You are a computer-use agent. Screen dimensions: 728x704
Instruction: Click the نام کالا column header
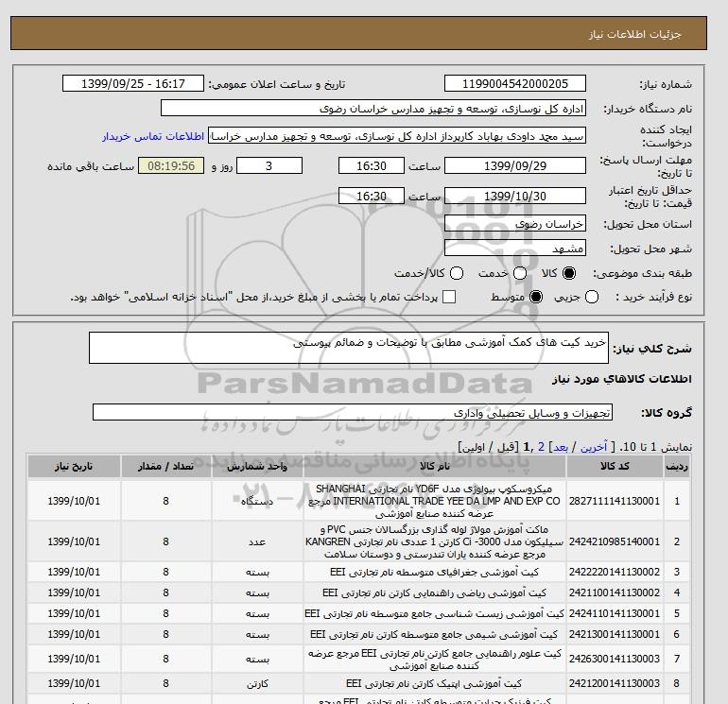coord(435,467)
